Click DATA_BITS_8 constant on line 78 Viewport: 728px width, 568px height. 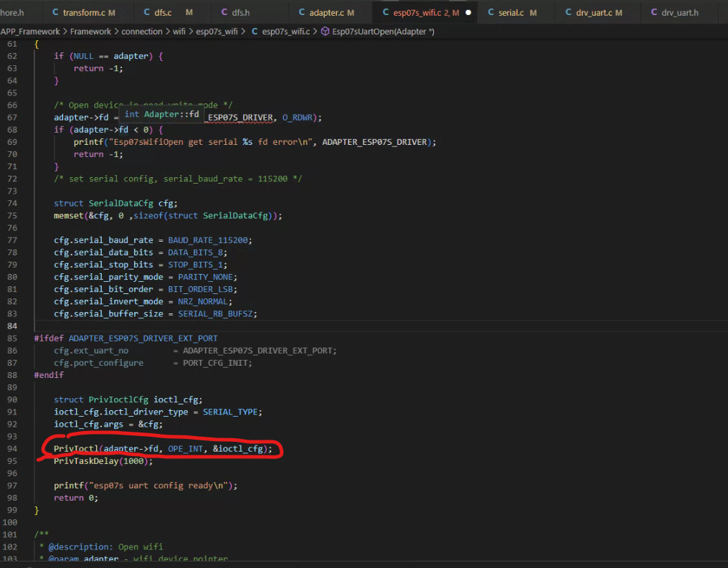(x=196, y=252)
